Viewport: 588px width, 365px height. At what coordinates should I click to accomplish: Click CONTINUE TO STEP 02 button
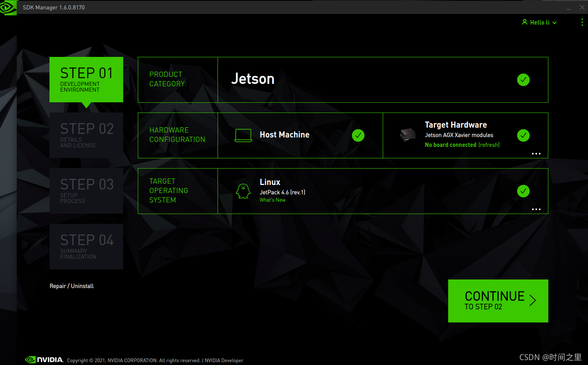click(x=498, y=301)
